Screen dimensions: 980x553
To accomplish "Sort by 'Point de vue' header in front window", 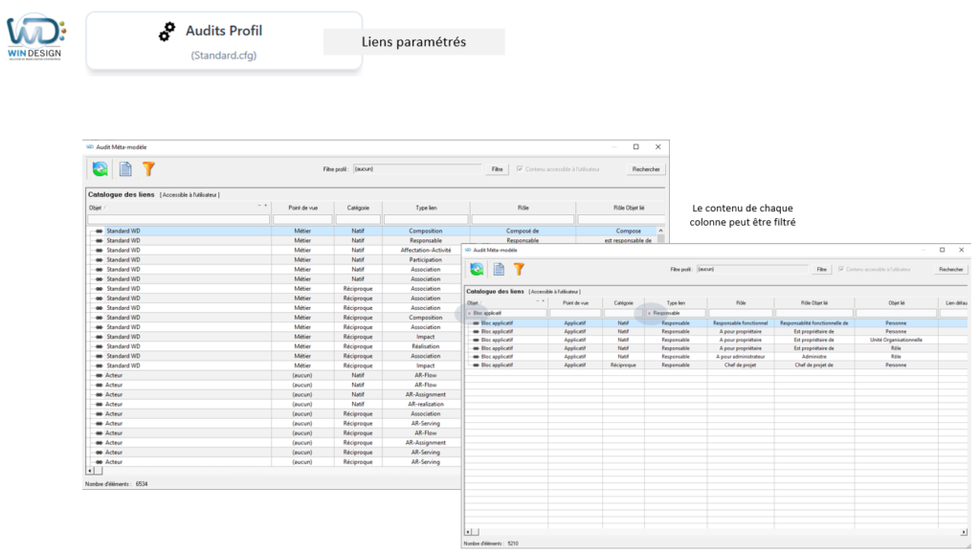I will tap(575, 303).
